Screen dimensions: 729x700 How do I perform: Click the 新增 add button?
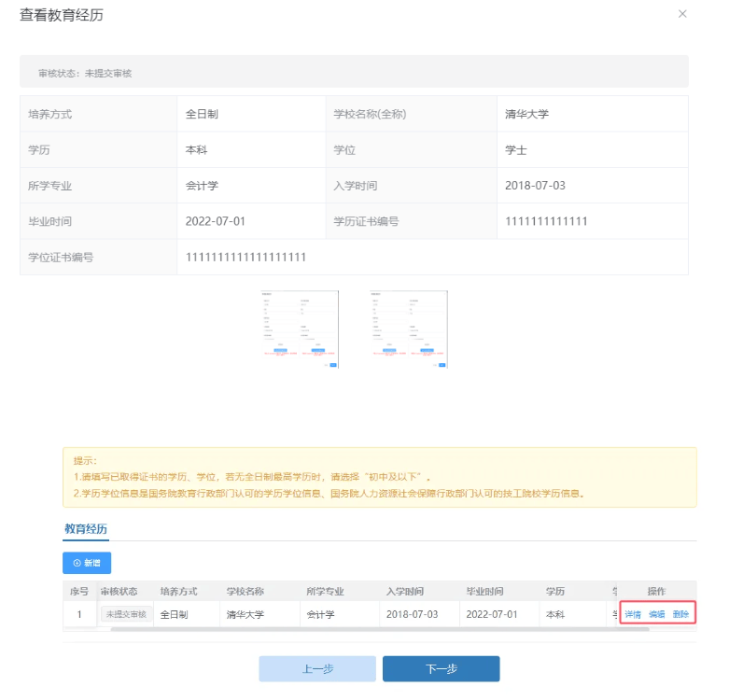(87, 563)
